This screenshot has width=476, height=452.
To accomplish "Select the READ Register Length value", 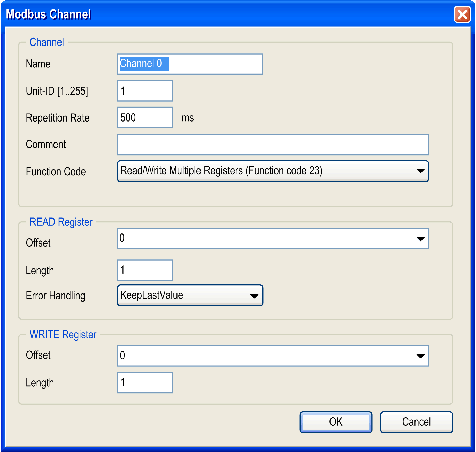I will 145,270.
